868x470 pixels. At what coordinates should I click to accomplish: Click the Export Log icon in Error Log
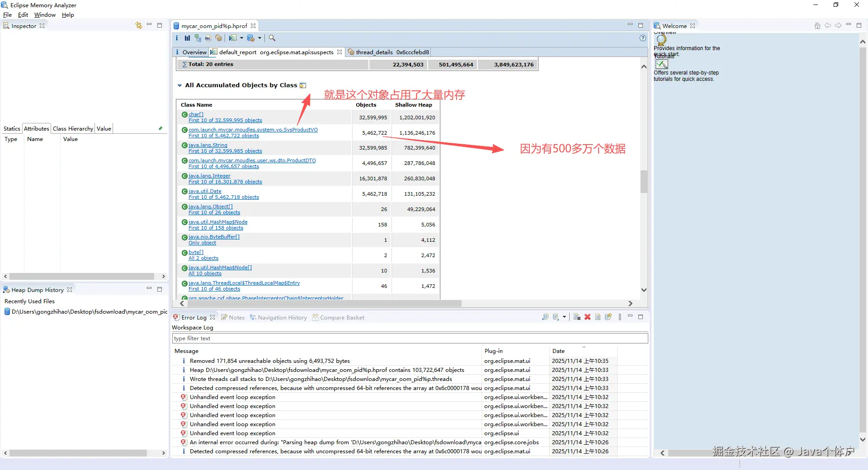tap(545, 317)
